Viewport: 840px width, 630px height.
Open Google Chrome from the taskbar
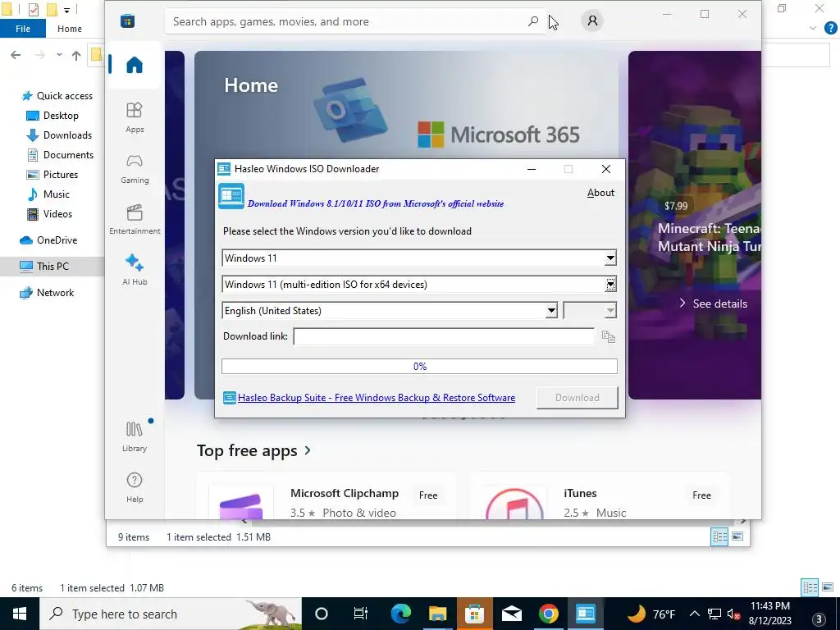[548, 614]
